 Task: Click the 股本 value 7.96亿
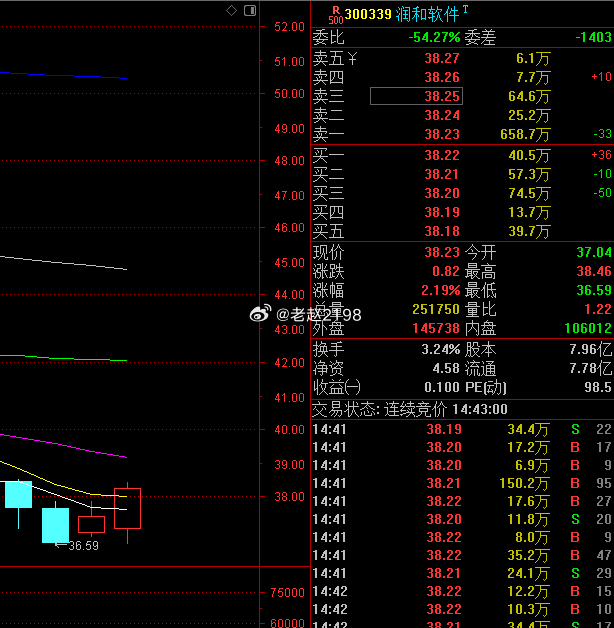[x=591, y=349]
